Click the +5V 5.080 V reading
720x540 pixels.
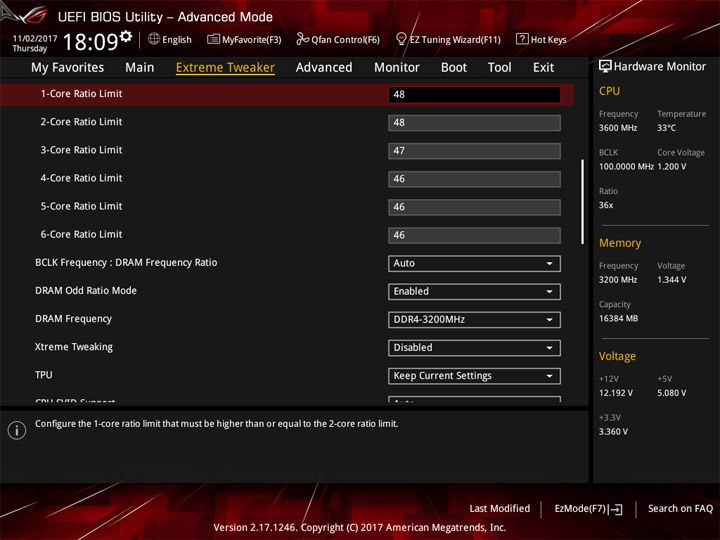click(672, 393)
